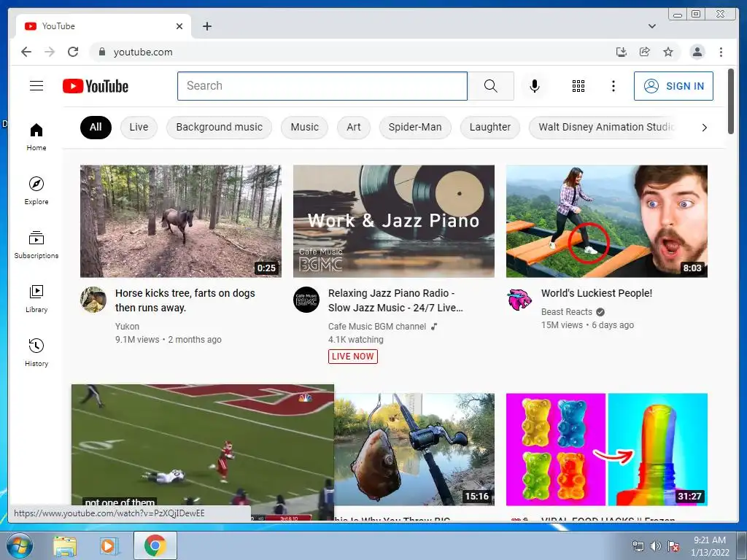Select the Art filter chip
The image size is (747, 560).
354,127
